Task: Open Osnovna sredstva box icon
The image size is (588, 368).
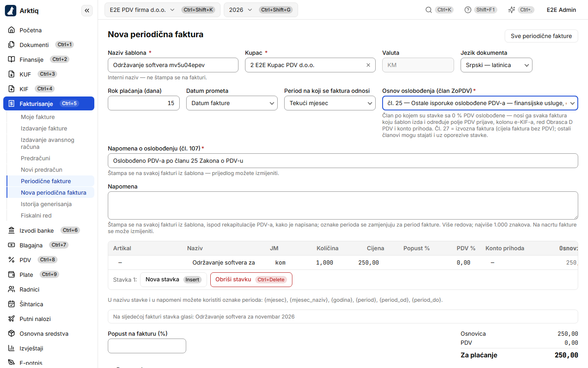Action: pos(11,334)
